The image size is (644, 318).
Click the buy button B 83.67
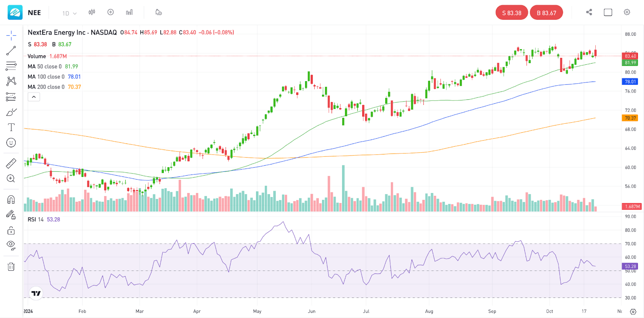[x=546, y=13]
